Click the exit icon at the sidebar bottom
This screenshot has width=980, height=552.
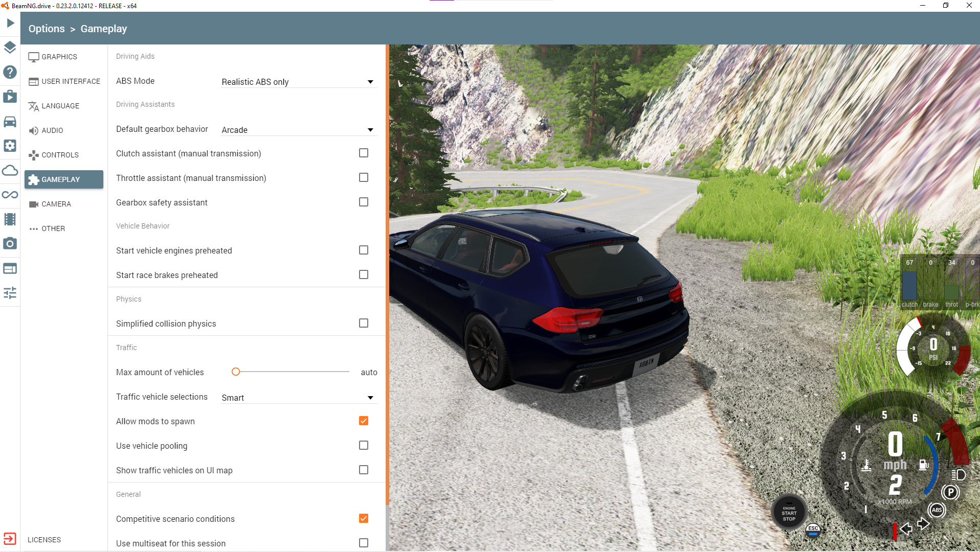(x=10, y=539)
